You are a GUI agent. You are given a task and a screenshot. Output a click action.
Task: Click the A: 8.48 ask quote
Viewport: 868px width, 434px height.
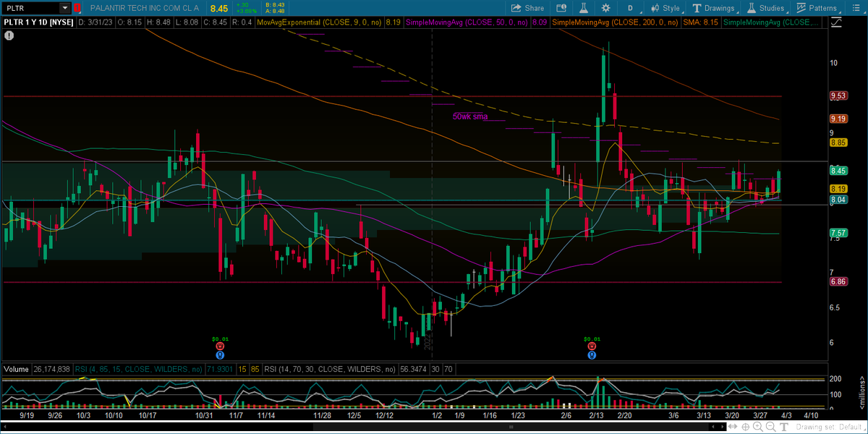275,12
